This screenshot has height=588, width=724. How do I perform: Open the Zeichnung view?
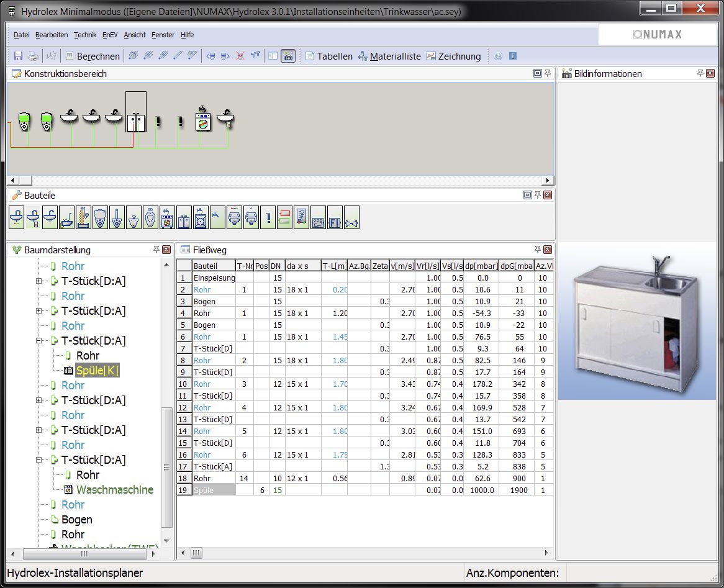454,56
